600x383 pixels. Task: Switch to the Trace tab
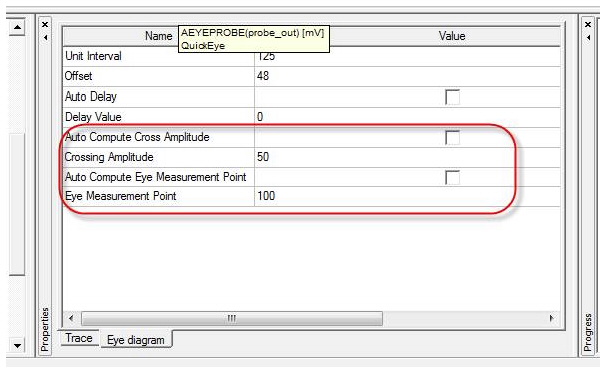coord(79,338)
